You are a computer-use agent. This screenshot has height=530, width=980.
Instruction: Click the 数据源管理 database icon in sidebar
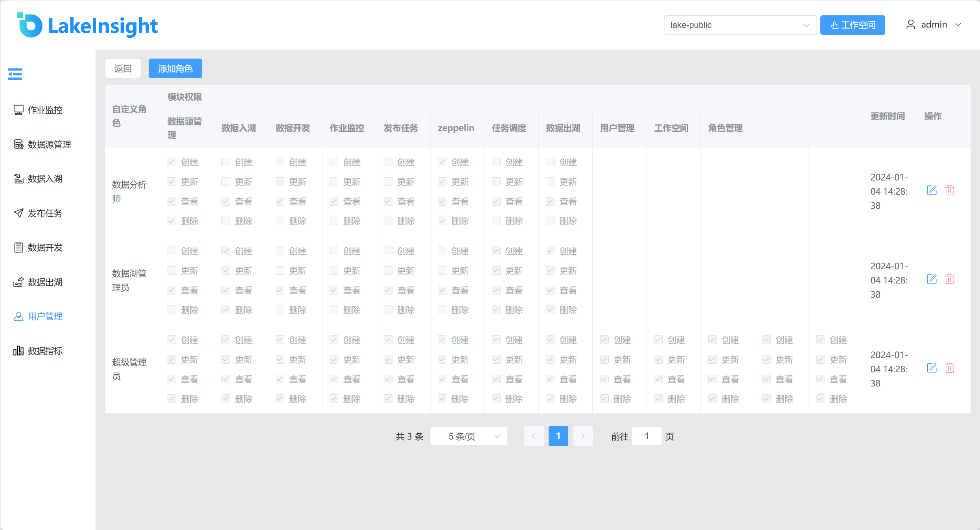tap(18, 144)
